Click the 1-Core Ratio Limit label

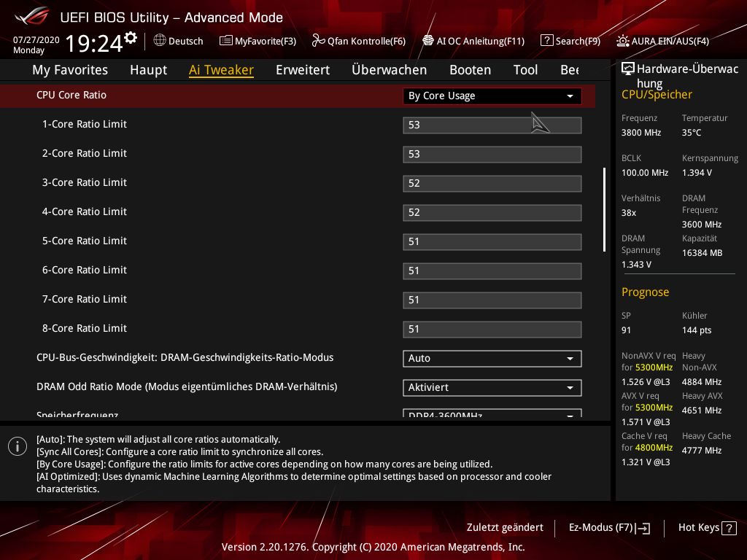[85, 124]
